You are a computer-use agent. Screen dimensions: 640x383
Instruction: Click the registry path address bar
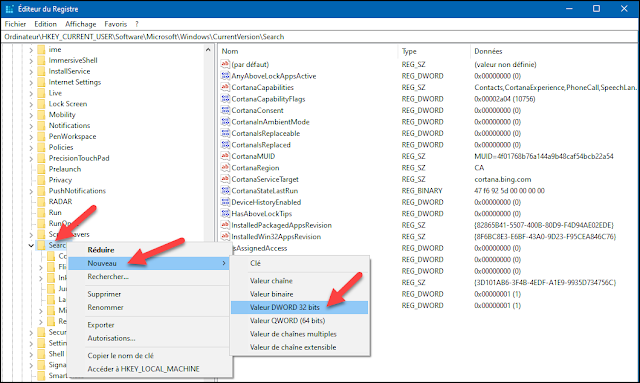pyautogui.click(x=320, y=37)
